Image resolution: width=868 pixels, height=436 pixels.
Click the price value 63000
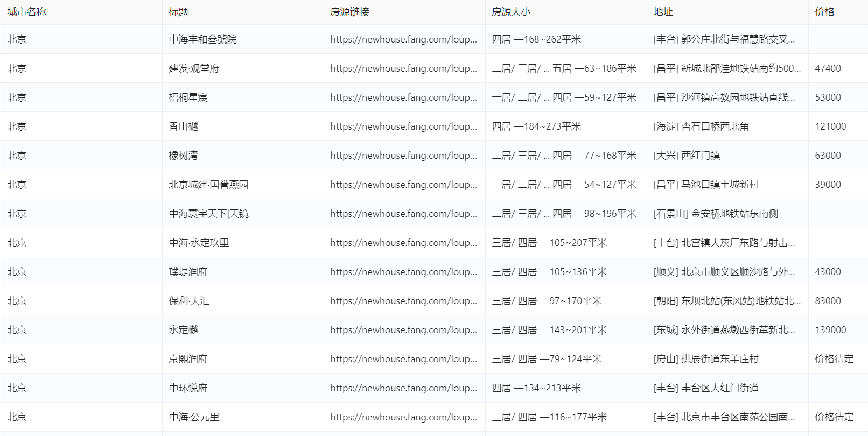(828, 156)
